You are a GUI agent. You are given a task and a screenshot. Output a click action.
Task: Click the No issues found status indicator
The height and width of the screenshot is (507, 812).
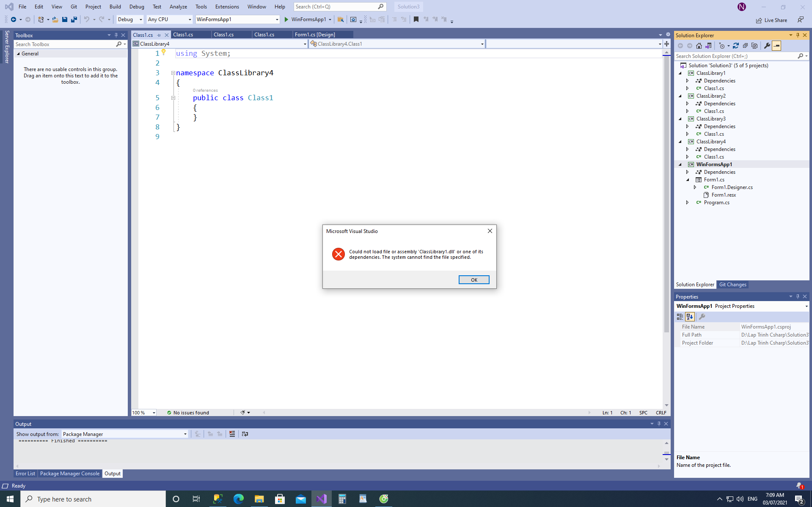pos(188,413)
